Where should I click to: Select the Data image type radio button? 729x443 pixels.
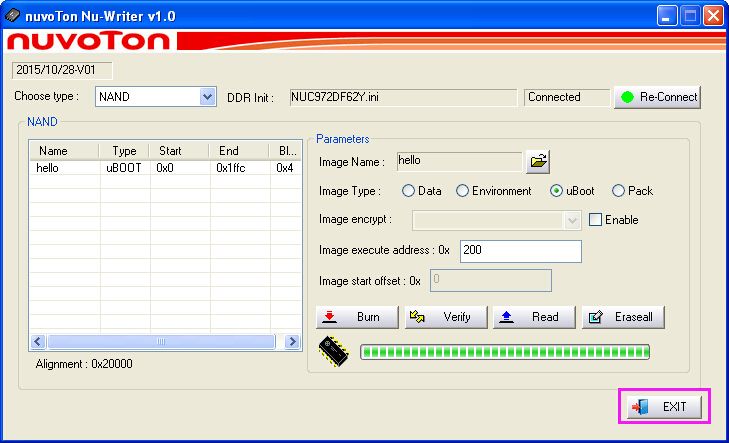tap(409, 191)
